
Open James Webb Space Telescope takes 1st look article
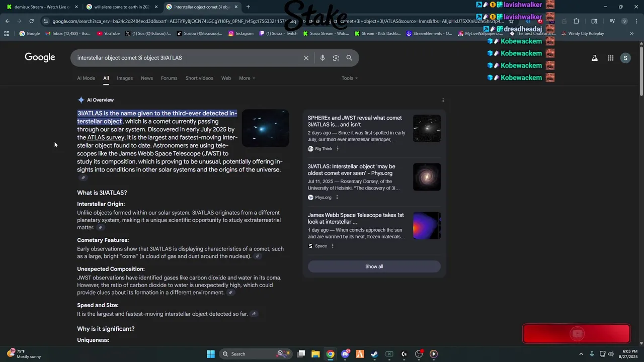pos(356,218)
